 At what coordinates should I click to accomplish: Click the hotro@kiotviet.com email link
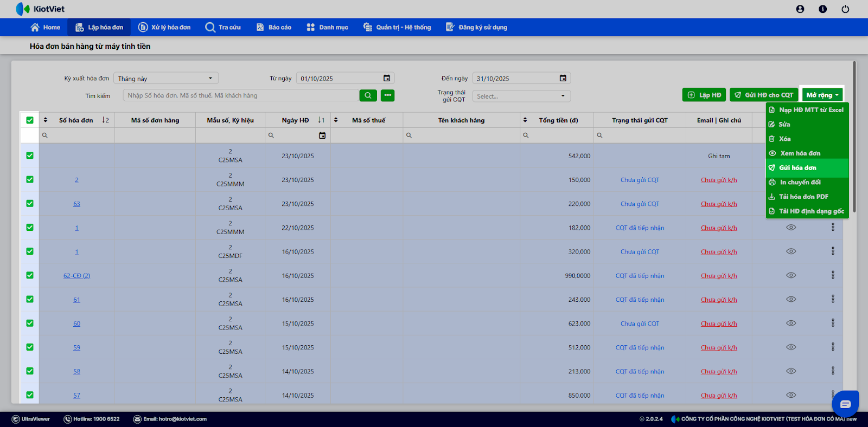point(182,419)
